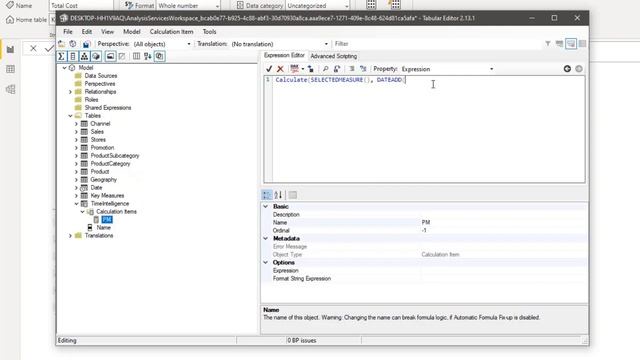Select the Key Measures table
Screen dimensions: 640x360
(107, 196)
